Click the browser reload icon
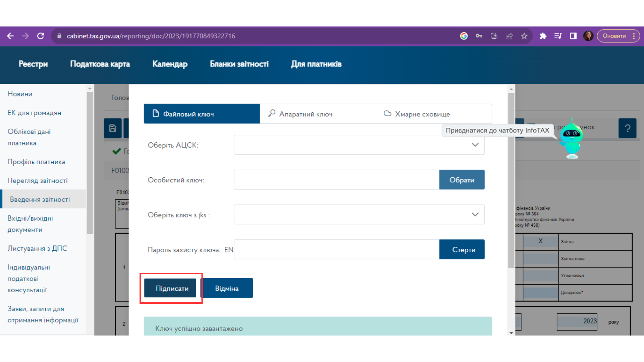The width and height of the screenshot is (644, 362). pos(41,36)
